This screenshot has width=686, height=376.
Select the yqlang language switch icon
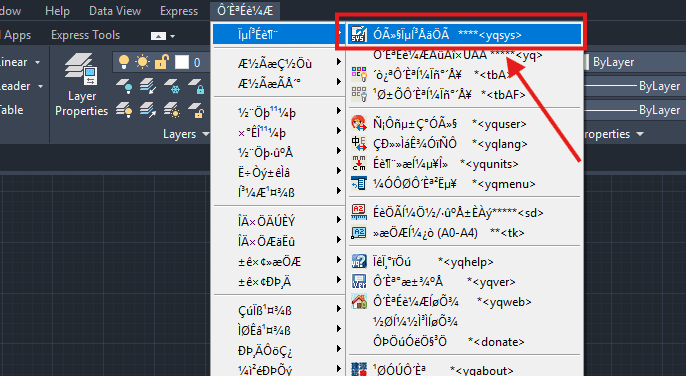(359, 144)
